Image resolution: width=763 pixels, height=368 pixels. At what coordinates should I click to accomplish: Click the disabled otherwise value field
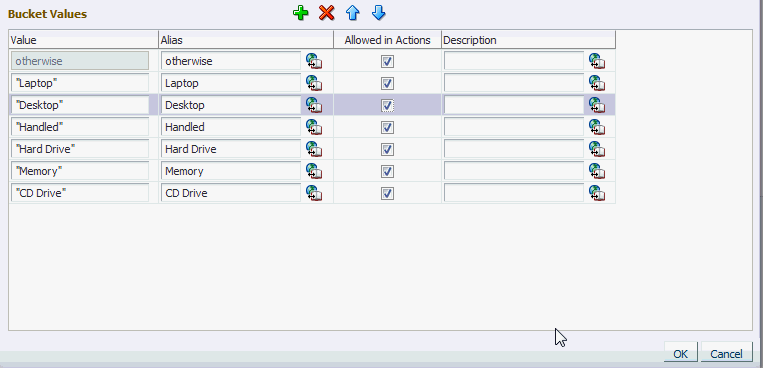click(80, 61)
